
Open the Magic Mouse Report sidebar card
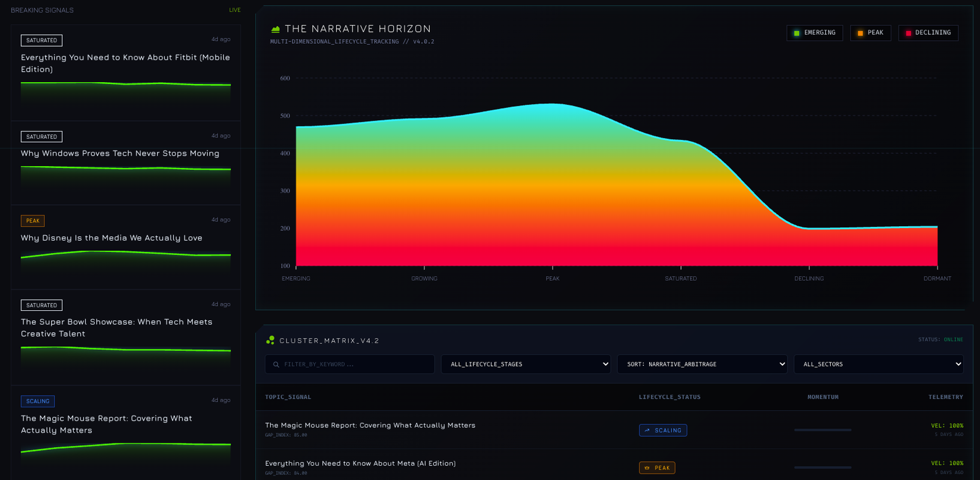pos(126,433)
